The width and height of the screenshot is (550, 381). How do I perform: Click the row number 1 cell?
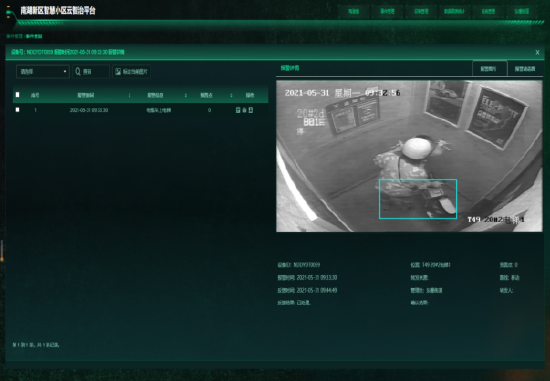pos(35,110)
